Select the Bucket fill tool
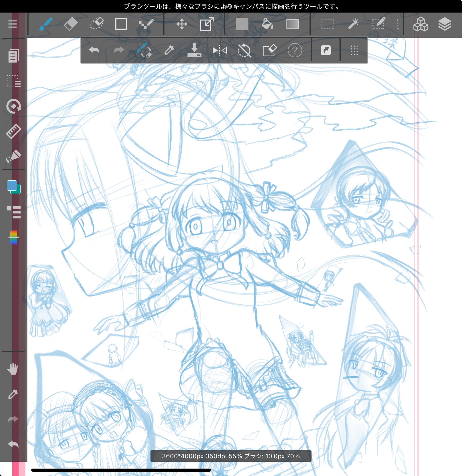The height and width of the screenshot is (476, 462). (x=267, y=24)
